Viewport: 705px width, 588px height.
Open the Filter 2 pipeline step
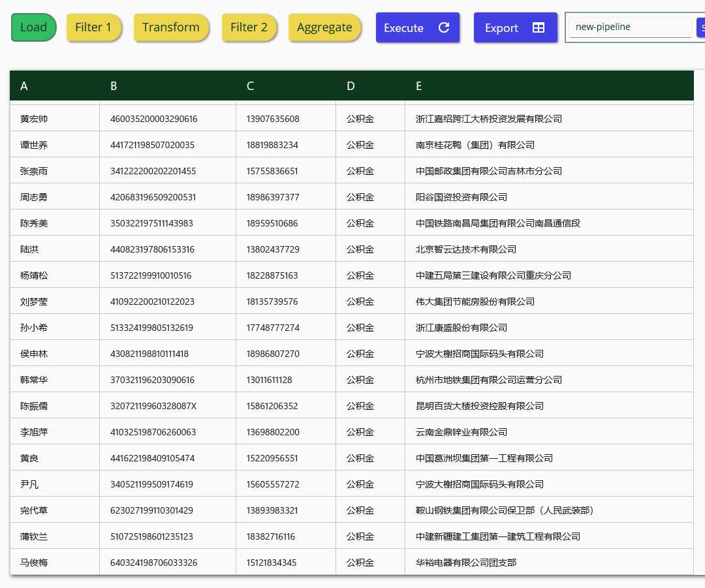pyautogui.click(x=249, y=27)
